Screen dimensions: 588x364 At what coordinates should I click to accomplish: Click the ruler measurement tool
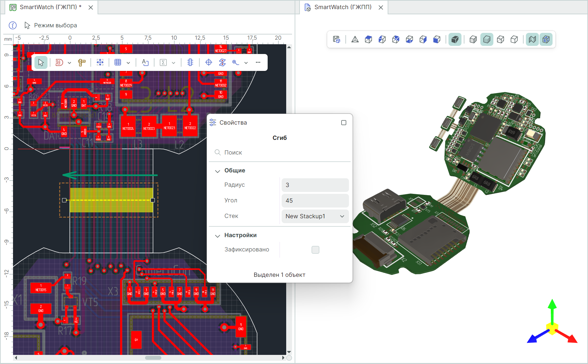tap(82, 62)
